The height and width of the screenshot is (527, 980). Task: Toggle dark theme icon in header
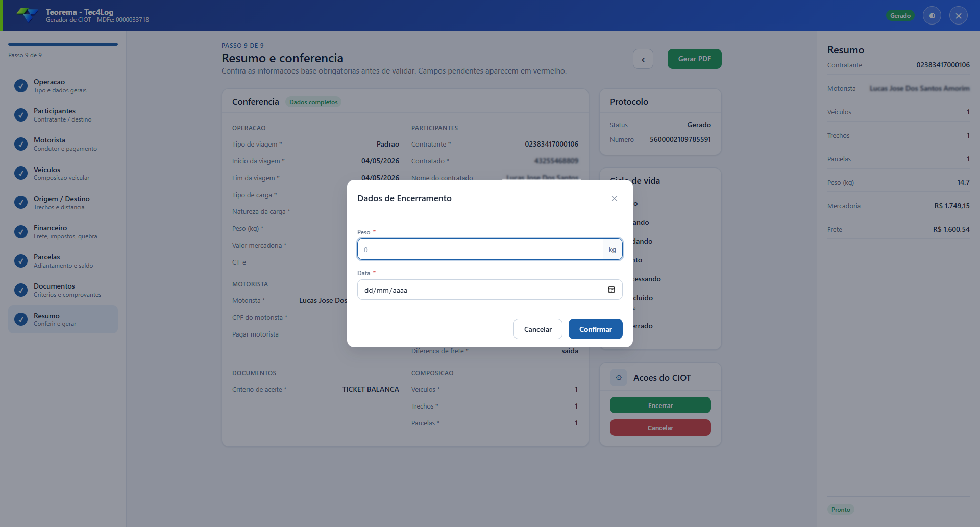click(x=932, y=16)
